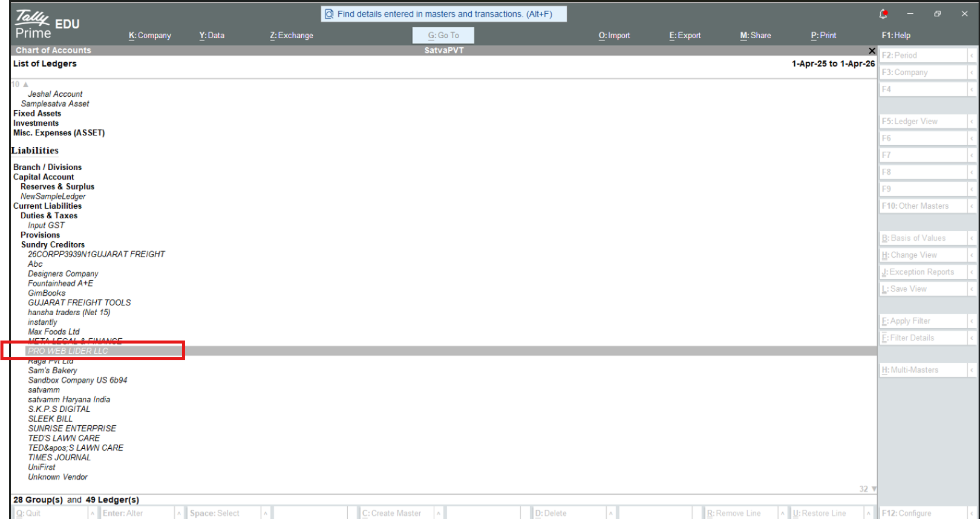Image resolution: width=980 pixels, height=519 pixels.
Task: Open the E: Export menu
Action: click(685, 36)
